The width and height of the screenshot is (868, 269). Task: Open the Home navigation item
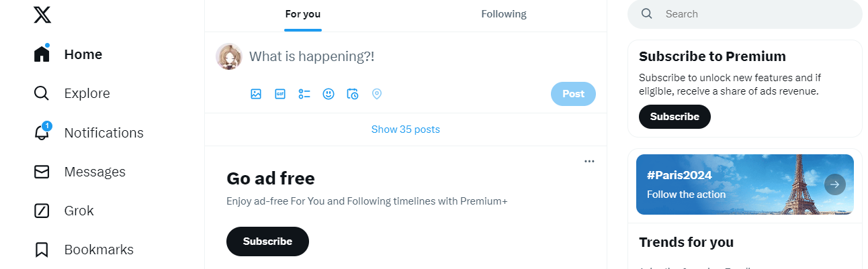(68, 54)
